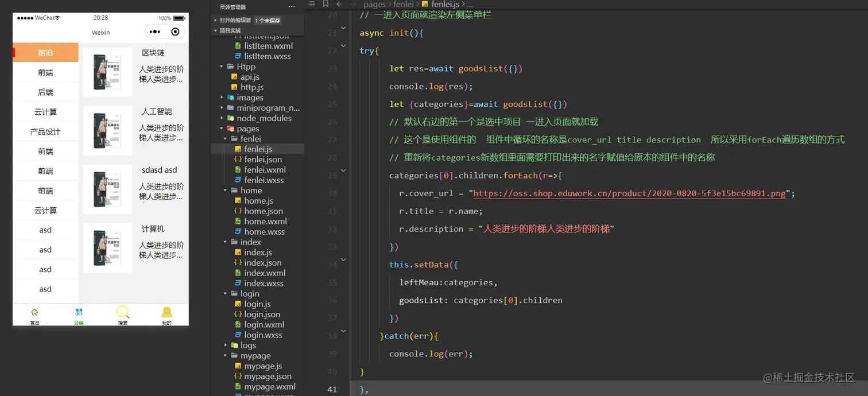
Task: Collapse the 项目实战 project section
Action: click(215, 30)
